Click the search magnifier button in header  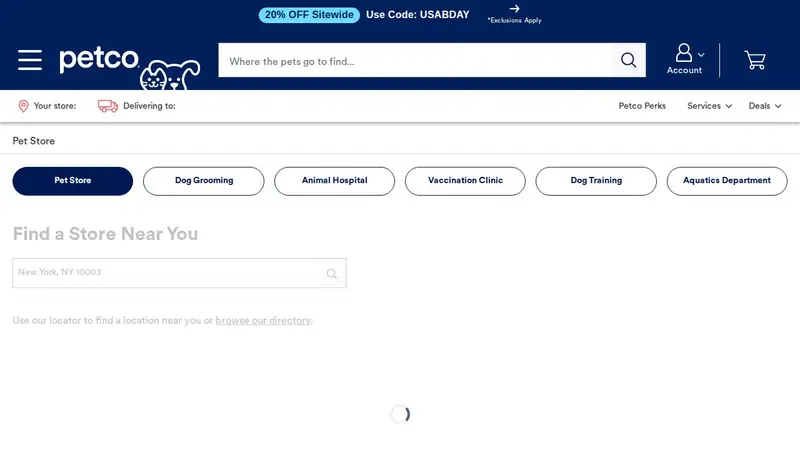pyautogui.click(x=629, y=60)
